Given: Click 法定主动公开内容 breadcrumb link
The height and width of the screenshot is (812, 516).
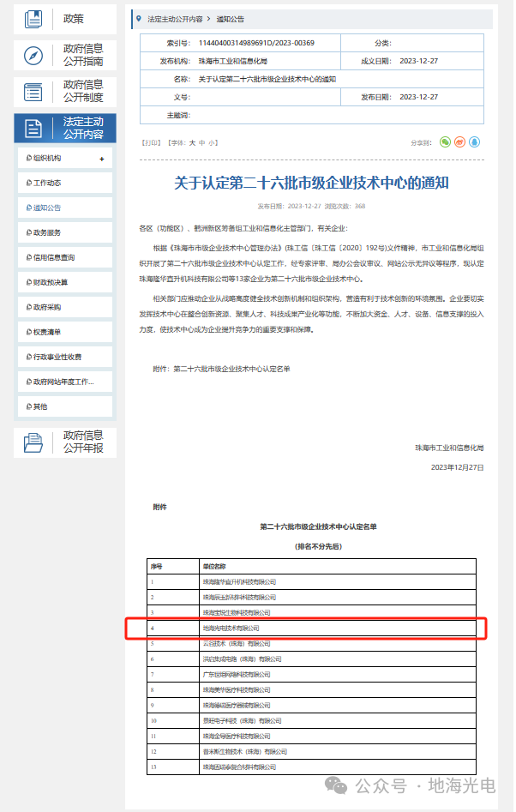Looking at the screenshot, I should tap(175, 18).
